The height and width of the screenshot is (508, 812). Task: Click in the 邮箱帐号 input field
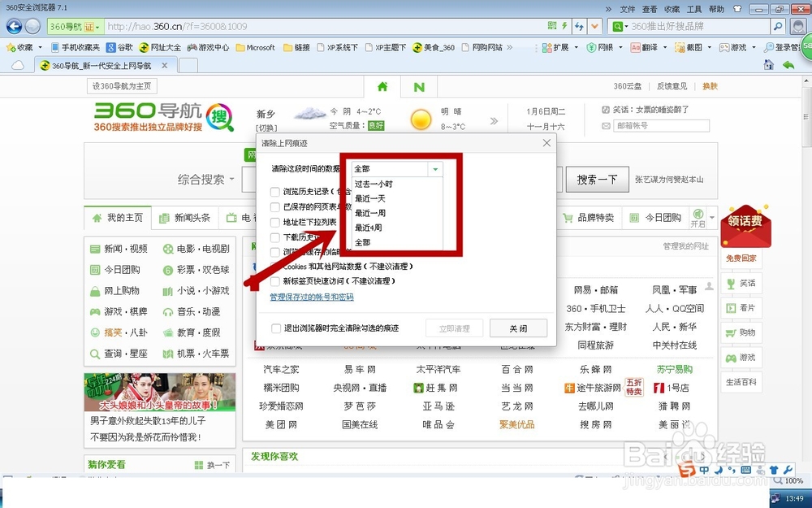pyautogui.click(x=661, y=125)
